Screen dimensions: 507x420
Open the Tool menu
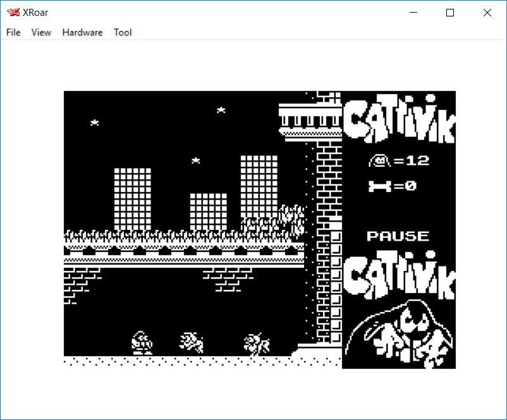pyautogui.click(x=123, y=32)
